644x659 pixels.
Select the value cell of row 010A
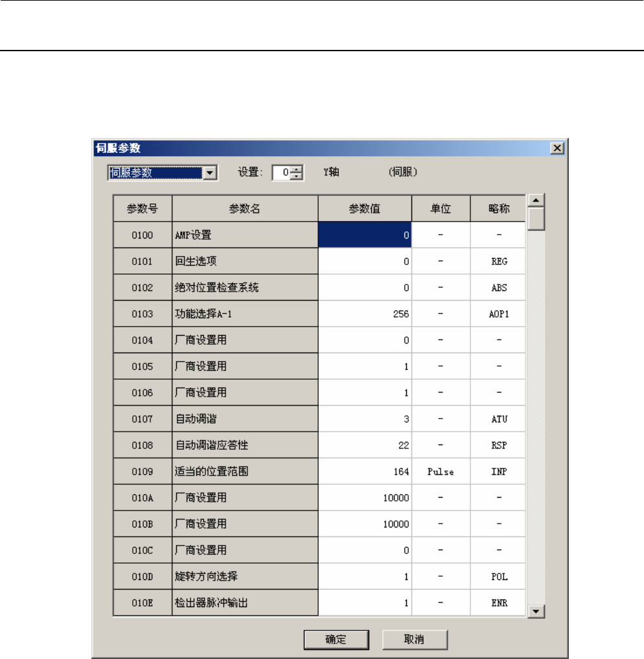coord(365,498)
